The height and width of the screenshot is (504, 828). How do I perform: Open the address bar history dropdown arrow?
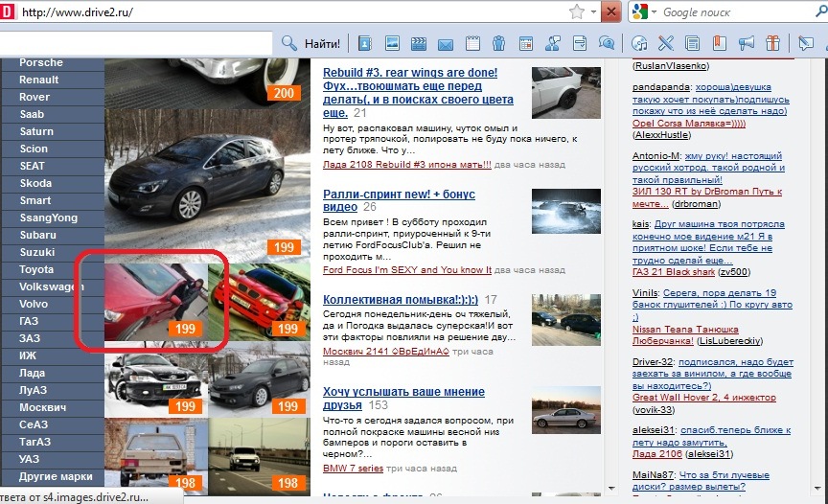pyautogui.click(x=593, y=11)
